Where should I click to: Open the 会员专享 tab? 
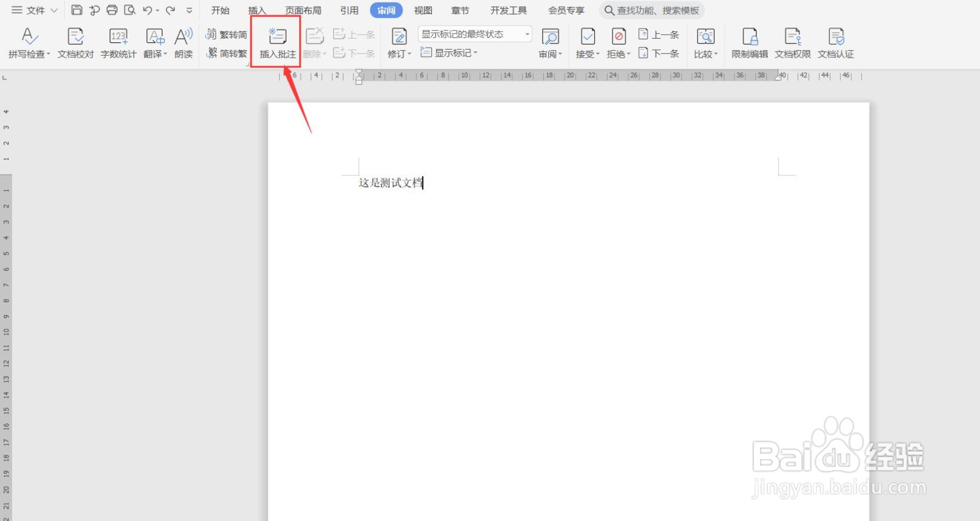(x=566, y=10)
